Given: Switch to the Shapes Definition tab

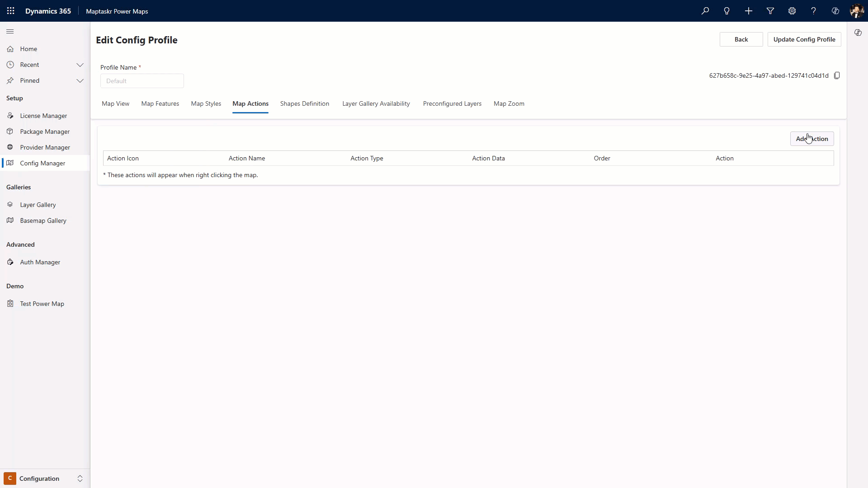Looking at the screenshot, I should click(304, 103).
